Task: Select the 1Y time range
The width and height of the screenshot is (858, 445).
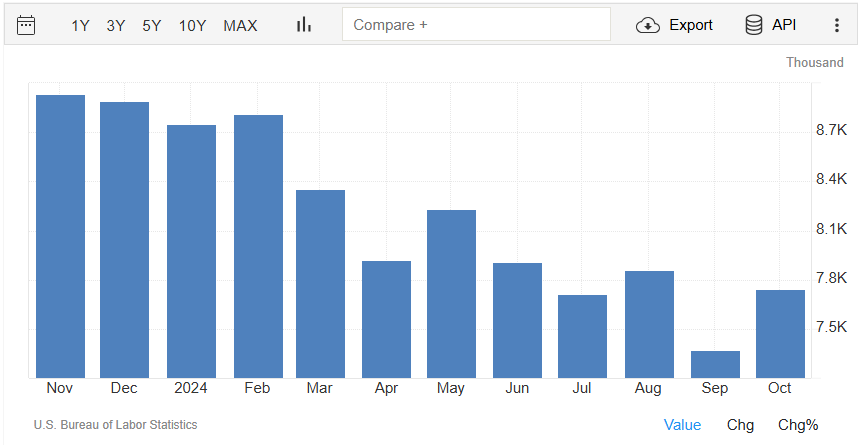Action: pos(80,26)
